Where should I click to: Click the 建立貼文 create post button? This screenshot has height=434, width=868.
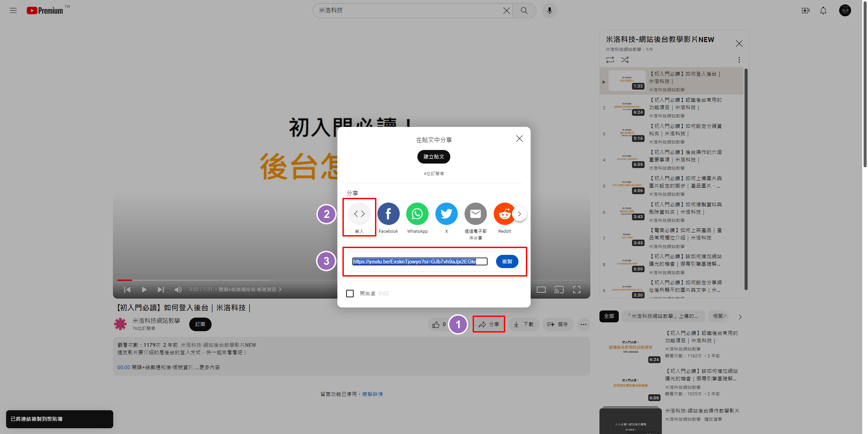[434, 157]
